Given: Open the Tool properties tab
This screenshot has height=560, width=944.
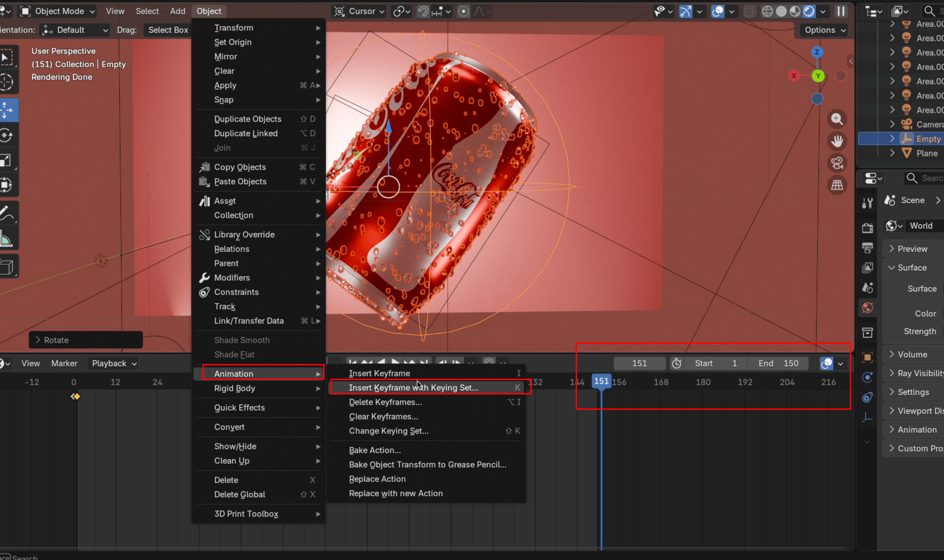Looking at the screenshot, I should (867, 203).
